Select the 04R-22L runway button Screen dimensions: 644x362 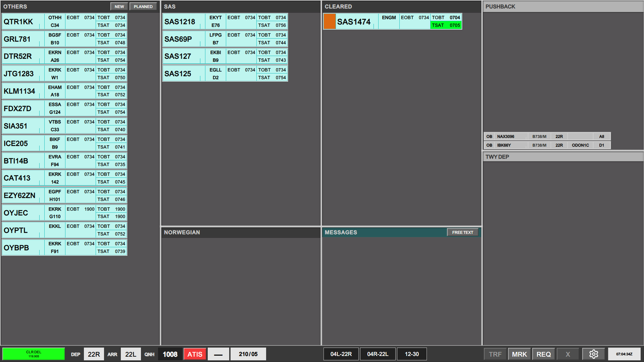(x=378, y=354)
